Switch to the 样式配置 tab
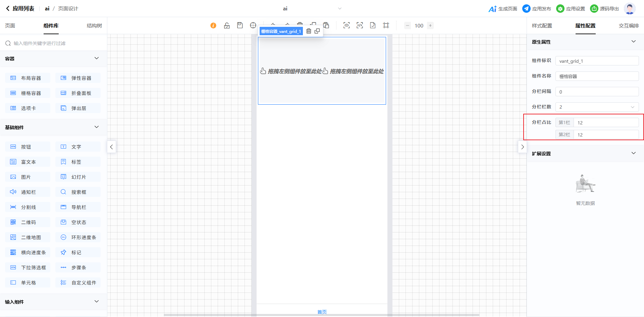The width and height of the screenshot is (644, 317). click(x=542, y=26)
